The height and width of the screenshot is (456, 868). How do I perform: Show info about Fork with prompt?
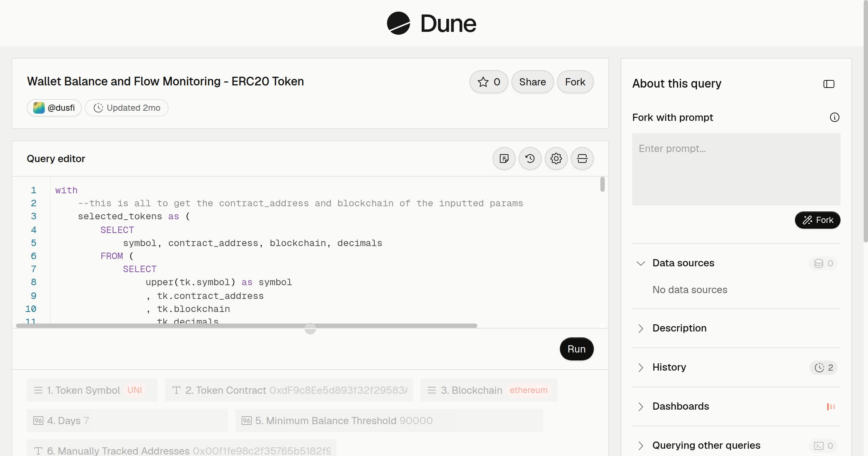(835, 117)
